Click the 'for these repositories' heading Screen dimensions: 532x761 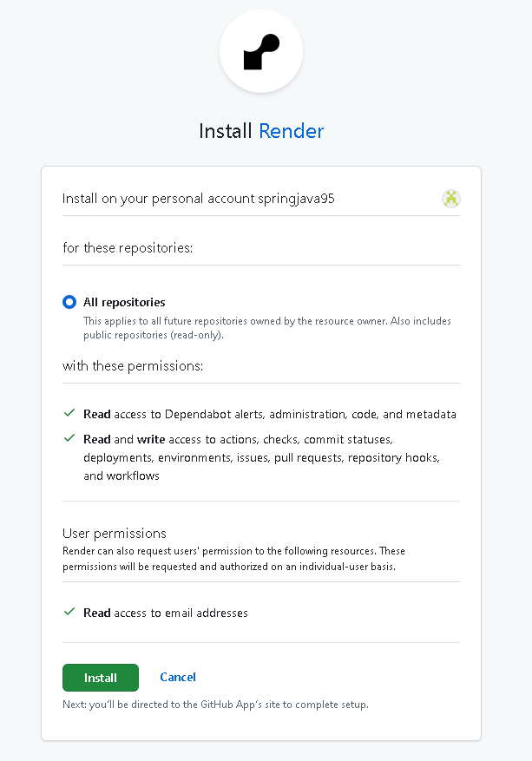[x=128, y=248]
